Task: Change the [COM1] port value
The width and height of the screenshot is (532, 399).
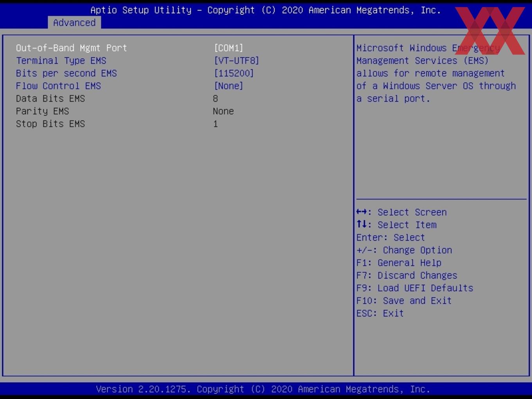Action: 228,48
